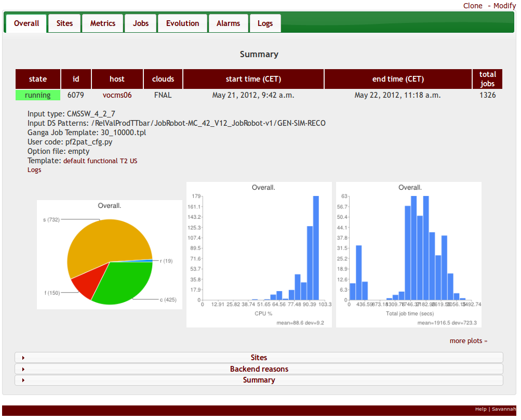Click the bottom Summary section arrow icon
Viewport: 521px width, 420px height.
click(23, 380)
